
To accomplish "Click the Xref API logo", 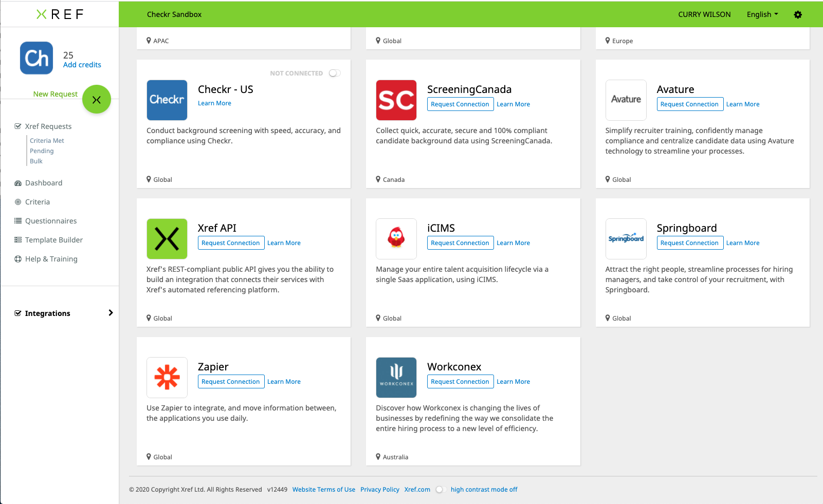I will pos(167,239).
